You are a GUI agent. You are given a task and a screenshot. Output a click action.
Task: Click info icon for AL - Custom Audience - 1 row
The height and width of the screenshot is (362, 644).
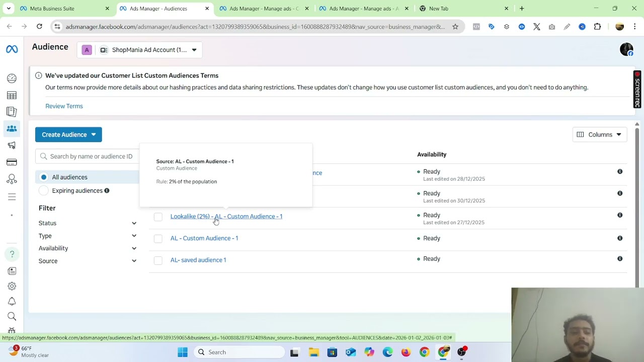click(x=620, y=238)
